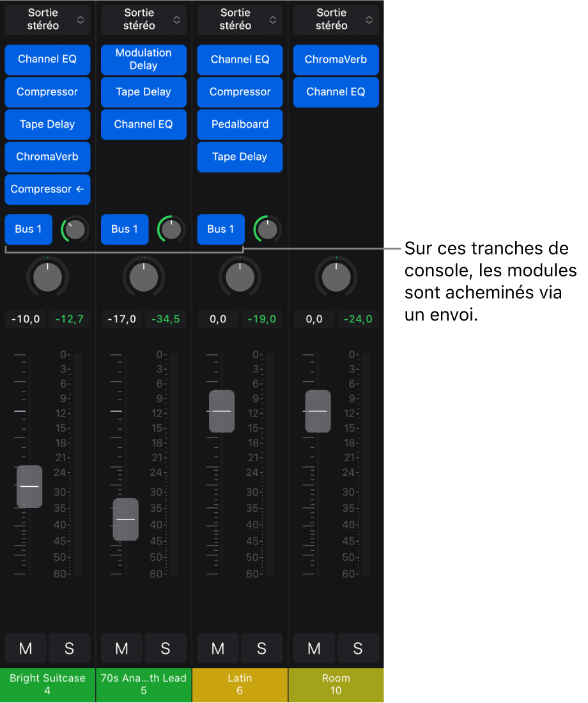Screen dimensions: 588x703
Task: Change the output routing of the Latin channel
Action: [240, 19]
